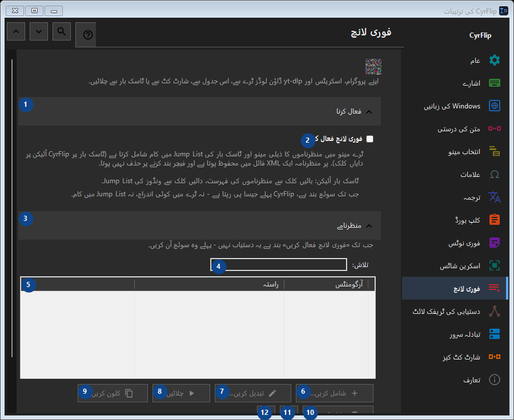Click the down arrow toolbar button
This screenshot has height=420, width=514.
[x=39, y=31]
